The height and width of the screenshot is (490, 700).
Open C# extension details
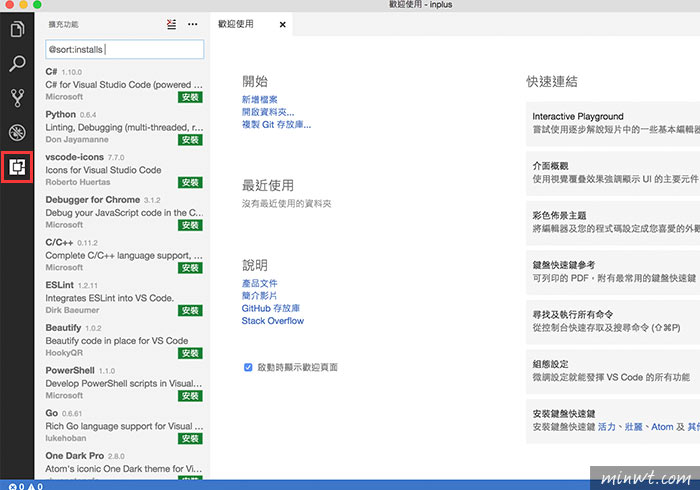pos(121,84)
